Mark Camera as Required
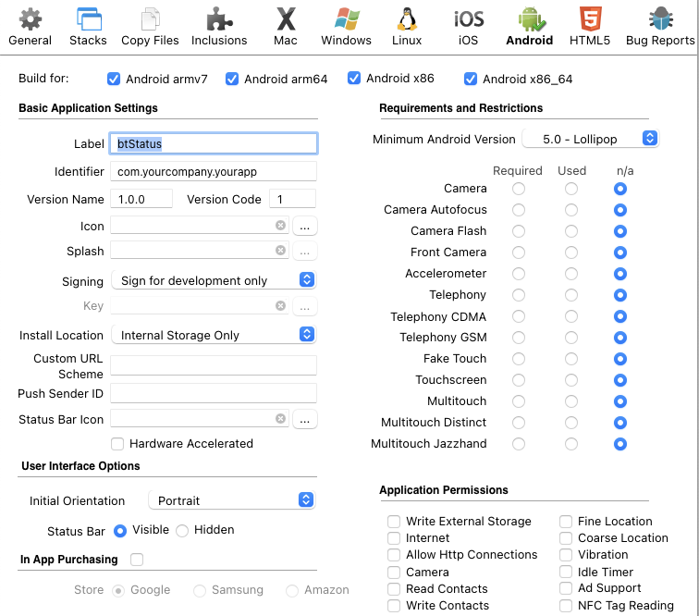This screenshot has width=699, height=616. pyautogui.click(x=519, y=189)
